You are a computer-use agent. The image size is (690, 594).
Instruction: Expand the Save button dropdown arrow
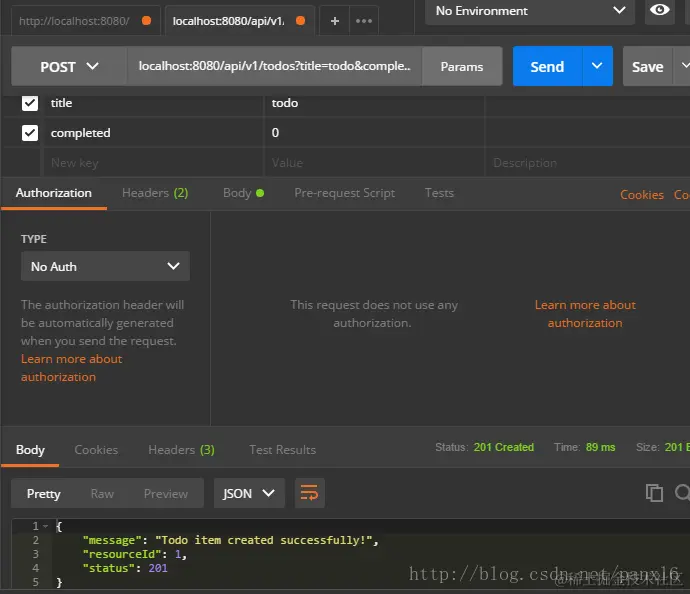(683, 66)
